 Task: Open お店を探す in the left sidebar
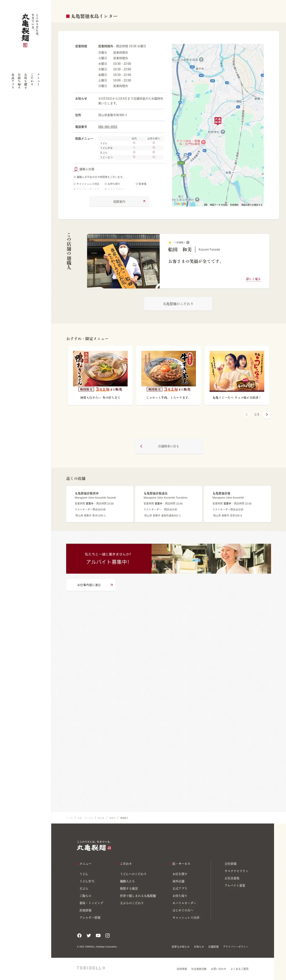[25, 81]
